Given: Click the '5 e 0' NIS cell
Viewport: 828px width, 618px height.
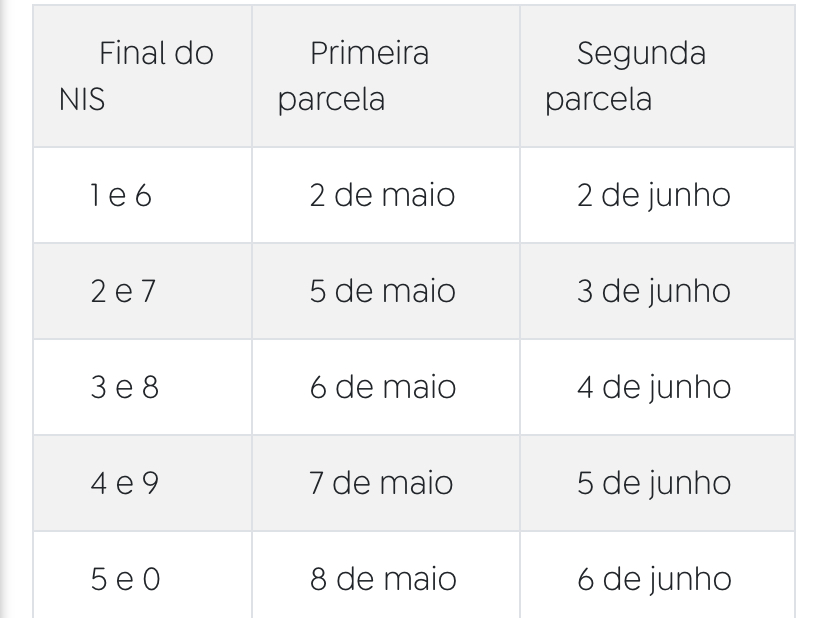Looking at the screenshot, I should [x=125, y=579].
